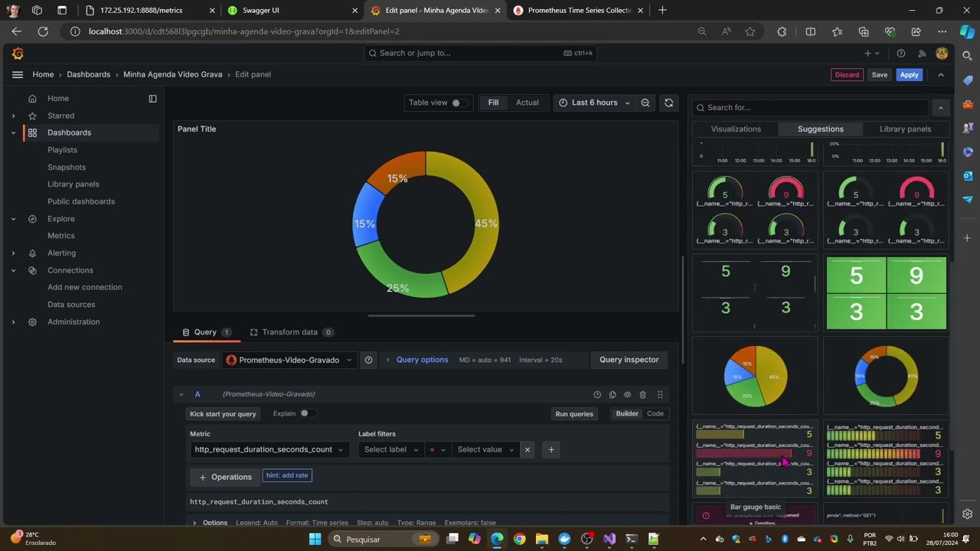Click the Apply button
The width and height of the screenshot is (980, 551).
pos(909,75)
